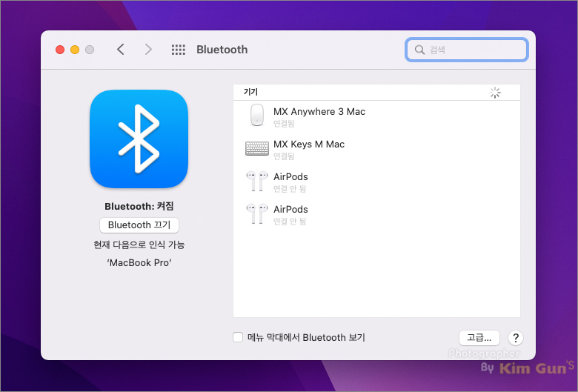Viewport: 578px width, 392px height.
Task: Click the large Bluetooth logo icon
Action: 139,139
